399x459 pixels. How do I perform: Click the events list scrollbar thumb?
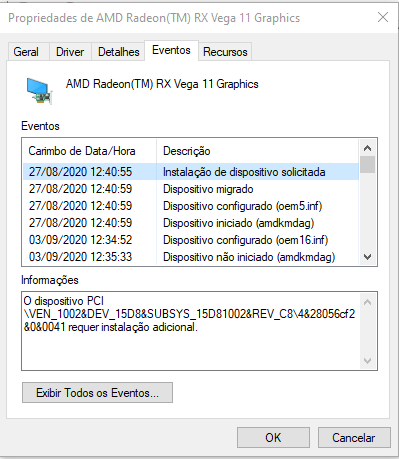click(368, 164)
